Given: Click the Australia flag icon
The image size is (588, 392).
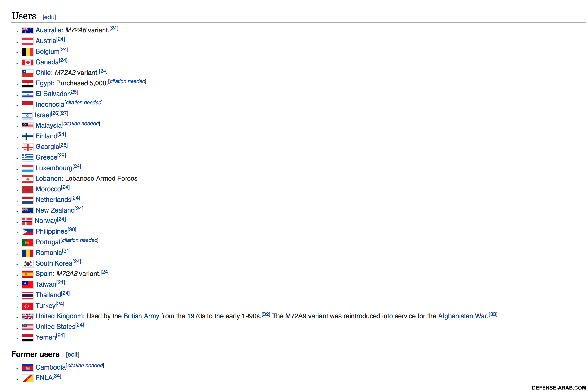Looking at the screenshot, I should (28, 30).
